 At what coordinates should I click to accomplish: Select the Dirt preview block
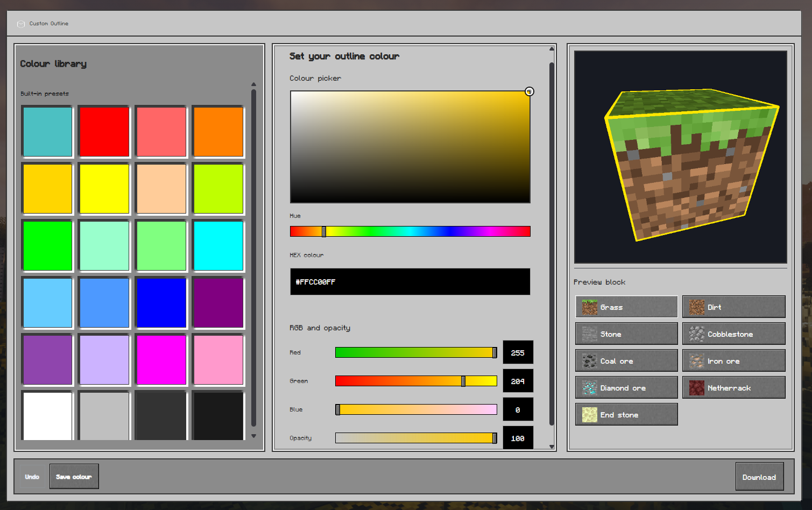point(733,307)
